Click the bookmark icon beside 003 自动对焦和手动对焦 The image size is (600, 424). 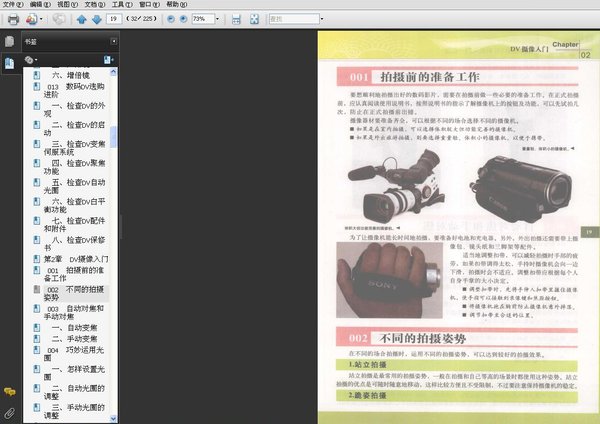tap(37, 308)
